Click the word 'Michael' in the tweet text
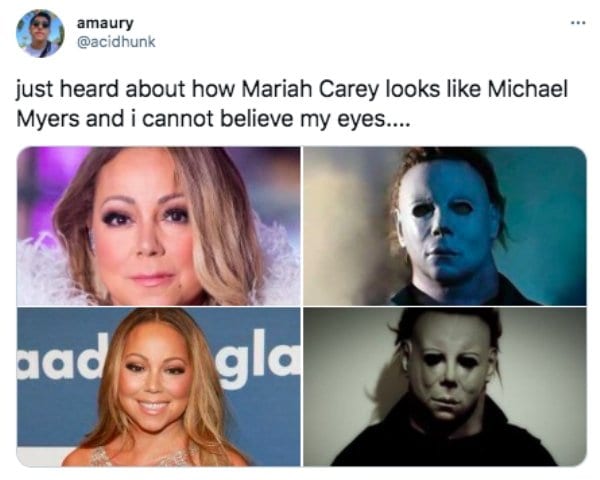Screen dimensions: 600x480 [528, 89]
